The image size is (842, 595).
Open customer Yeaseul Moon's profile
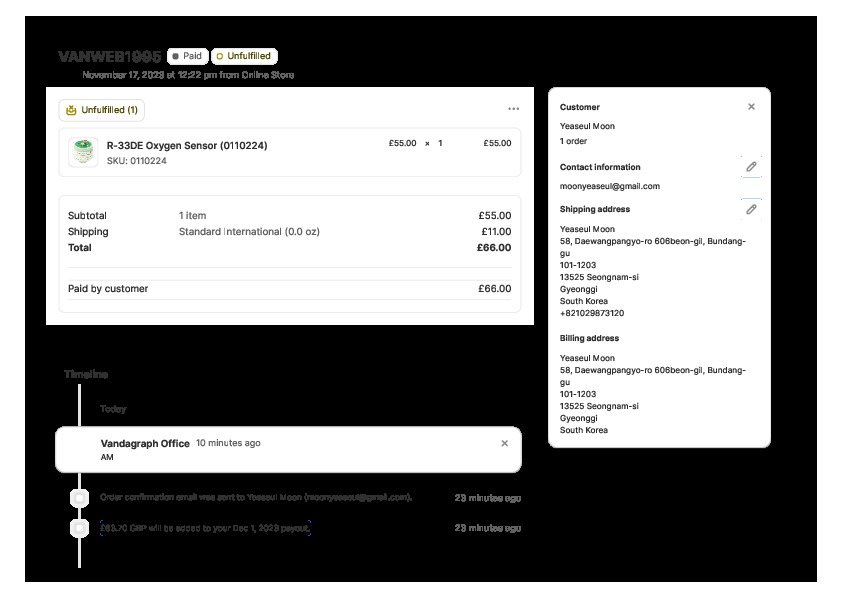point(587,127)
